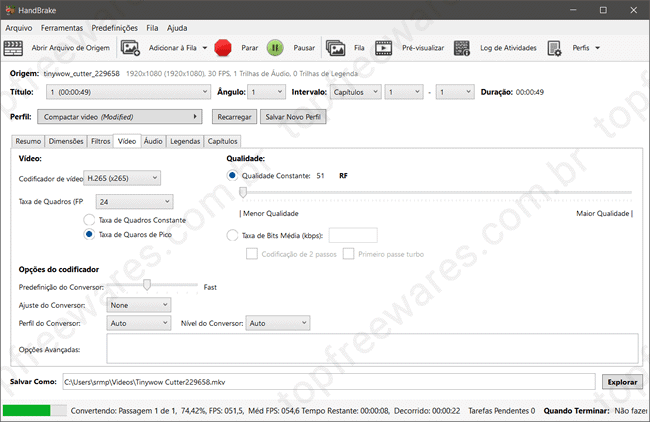This screenshot has height=422, width=650.
Task: Click the Abrir Arquivo de Origem film icon
Action: [x=14, y=47]
